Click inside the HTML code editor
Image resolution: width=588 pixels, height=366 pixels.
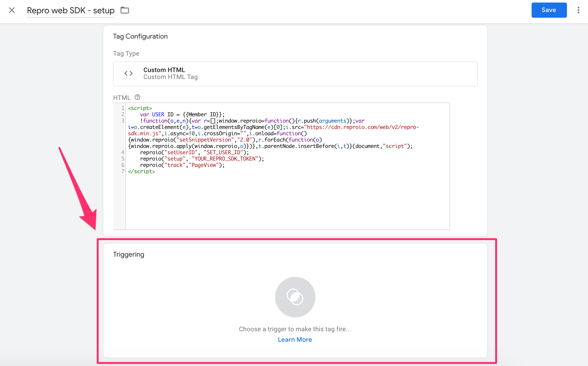click(x=288, y=166)
